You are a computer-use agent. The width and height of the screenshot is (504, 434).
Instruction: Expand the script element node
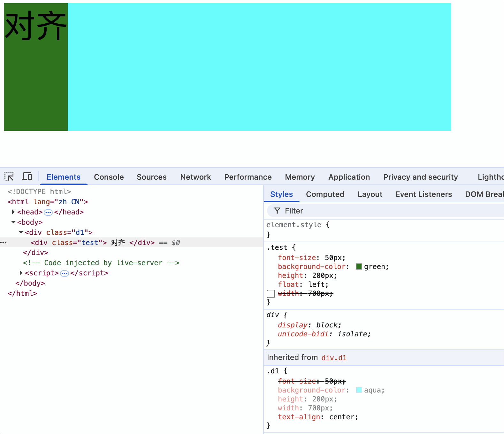[21, 273]
